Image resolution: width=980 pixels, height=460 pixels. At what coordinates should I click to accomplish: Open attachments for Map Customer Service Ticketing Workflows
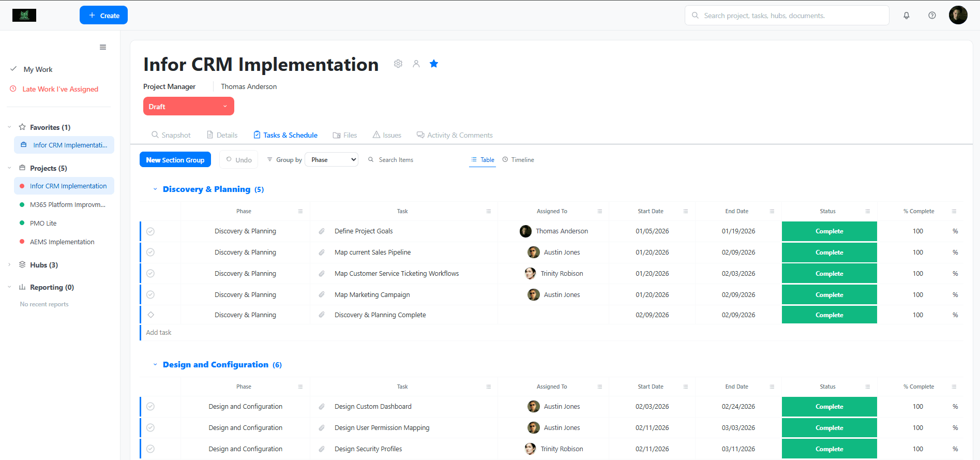click(x=322, y=274)
